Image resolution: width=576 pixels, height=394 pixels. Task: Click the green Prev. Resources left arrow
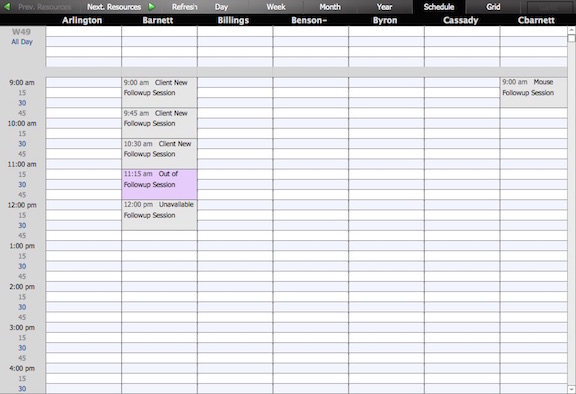[x=7, y=7]
